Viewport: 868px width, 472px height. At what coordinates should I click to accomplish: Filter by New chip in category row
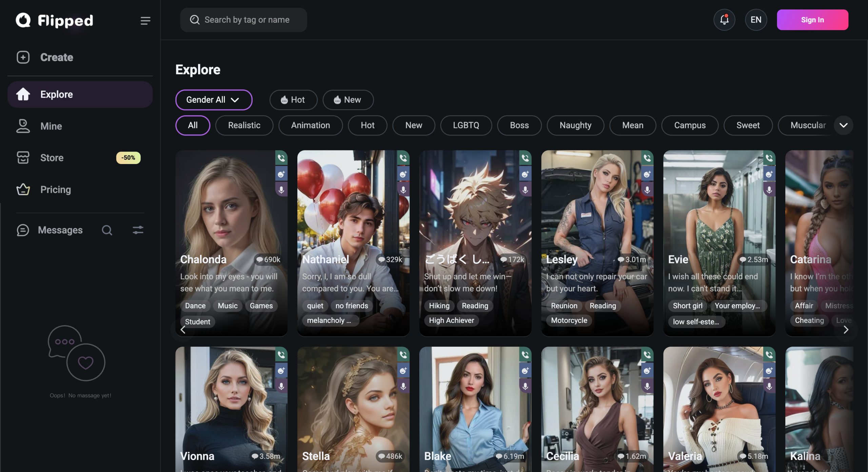click(x=414, y=125)
